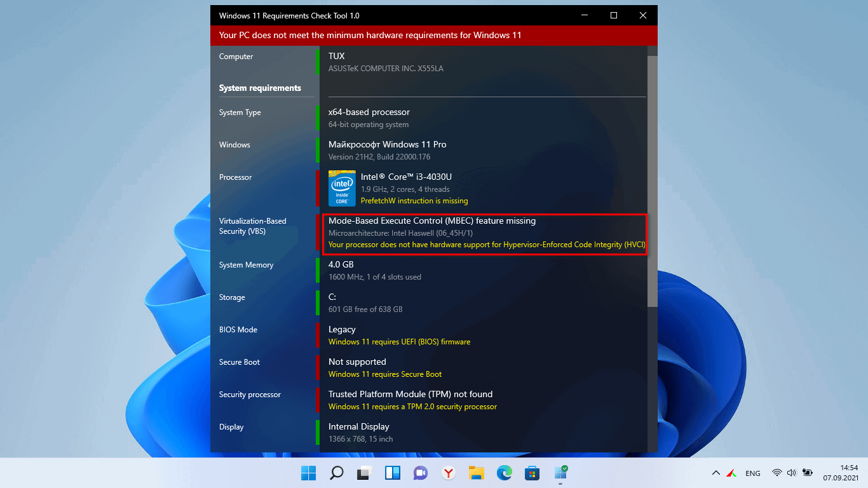This screenshot has width=868, height=488.
Task: Click ASUSTeK COMPUTER INC. X555LA
Action: [x=386, y=69]
